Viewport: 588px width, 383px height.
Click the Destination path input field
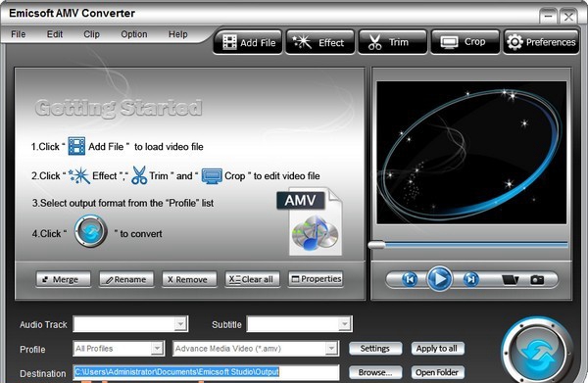pyautogui.click(x=206, y=372)
